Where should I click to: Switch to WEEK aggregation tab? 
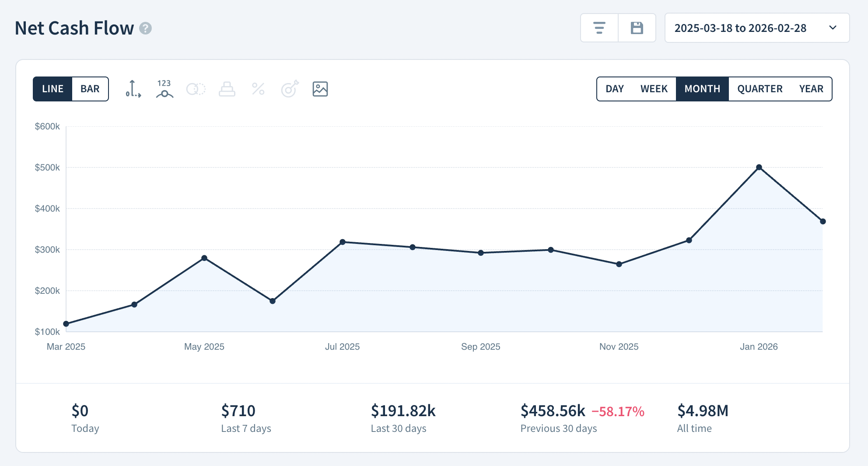tap(654, 88)
